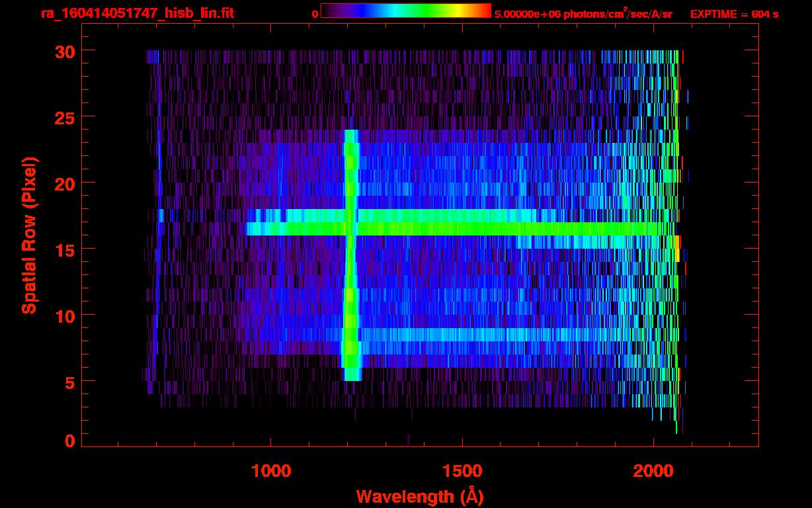Click the EXPTIME = 604 s text

click(734, 14)
